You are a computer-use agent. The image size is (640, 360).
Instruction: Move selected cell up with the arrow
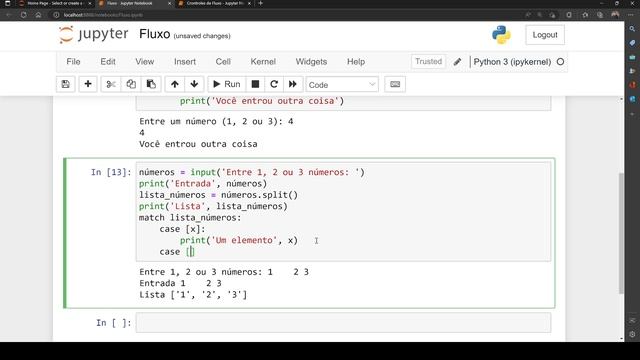175,84
